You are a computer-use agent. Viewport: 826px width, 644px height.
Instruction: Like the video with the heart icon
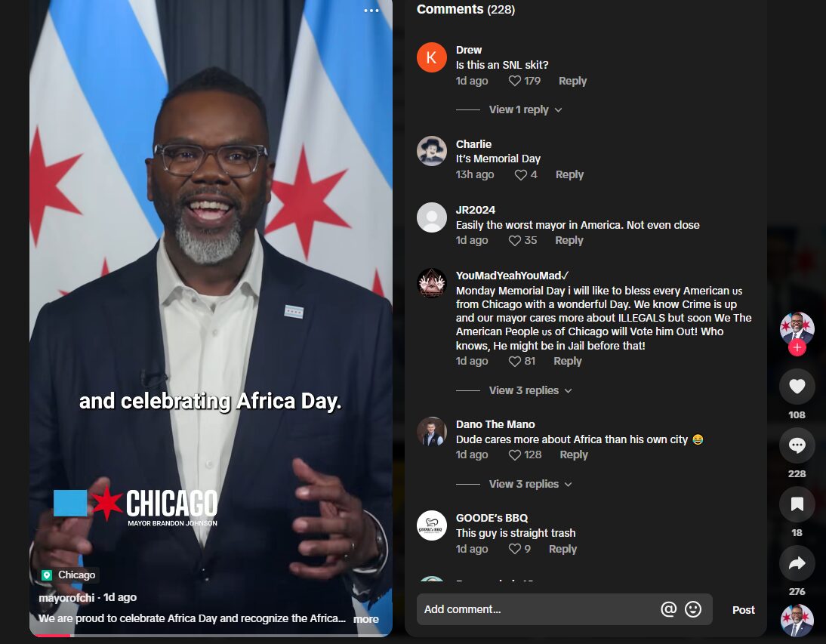797,387
